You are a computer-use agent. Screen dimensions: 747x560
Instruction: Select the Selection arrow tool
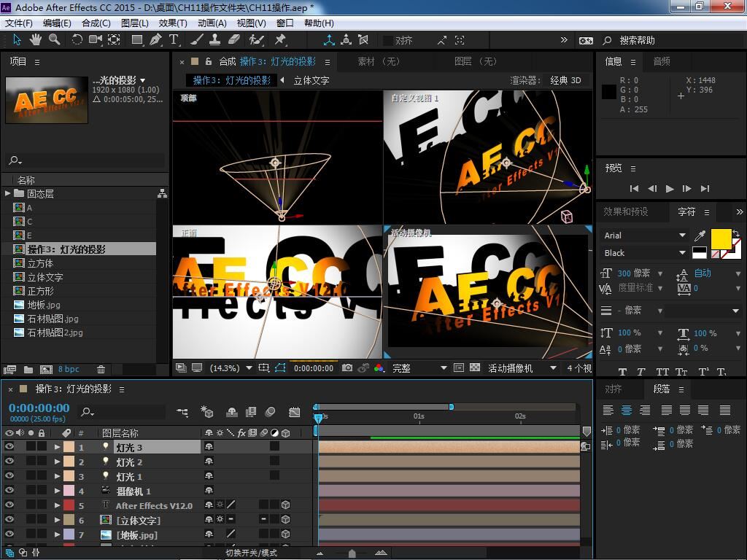[x=17, y=40]
